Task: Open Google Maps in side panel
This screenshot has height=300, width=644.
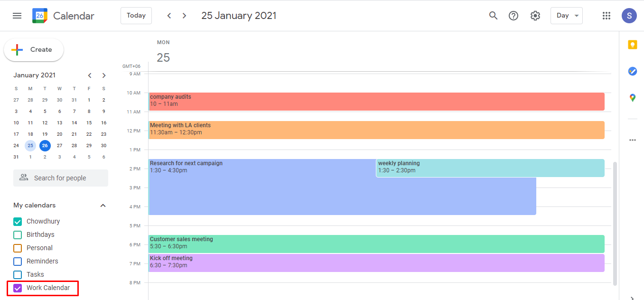Action: point(632,97)
